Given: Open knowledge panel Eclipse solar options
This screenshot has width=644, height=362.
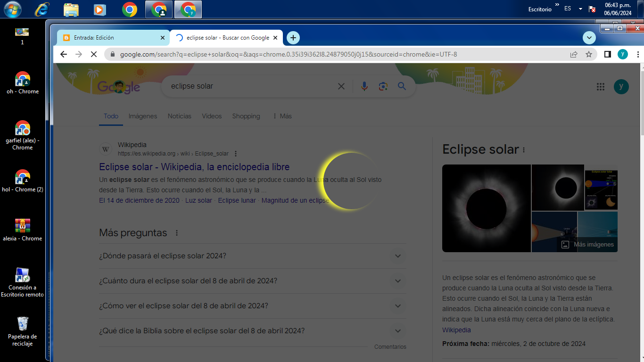Looking at the screenshot, I should coord(523,150).
